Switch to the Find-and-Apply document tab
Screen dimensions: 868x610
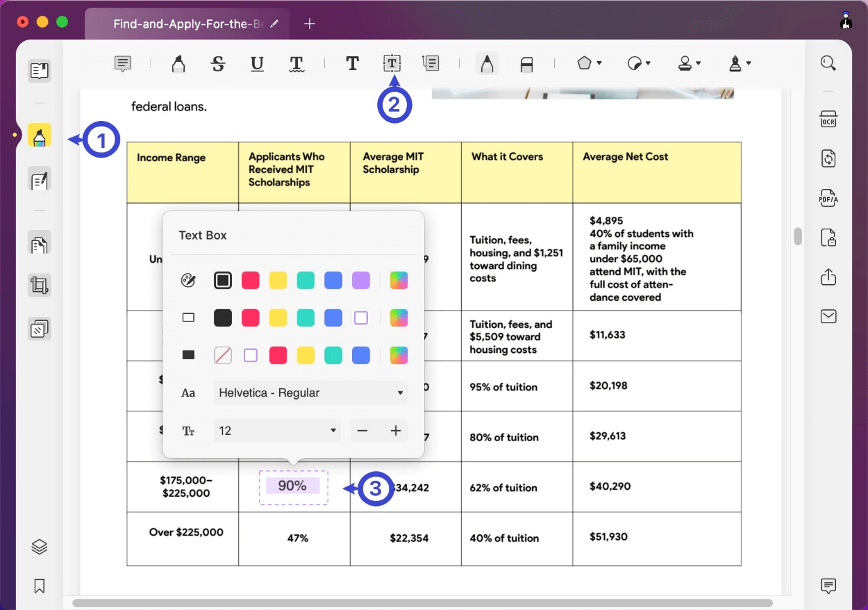(183, 23)
